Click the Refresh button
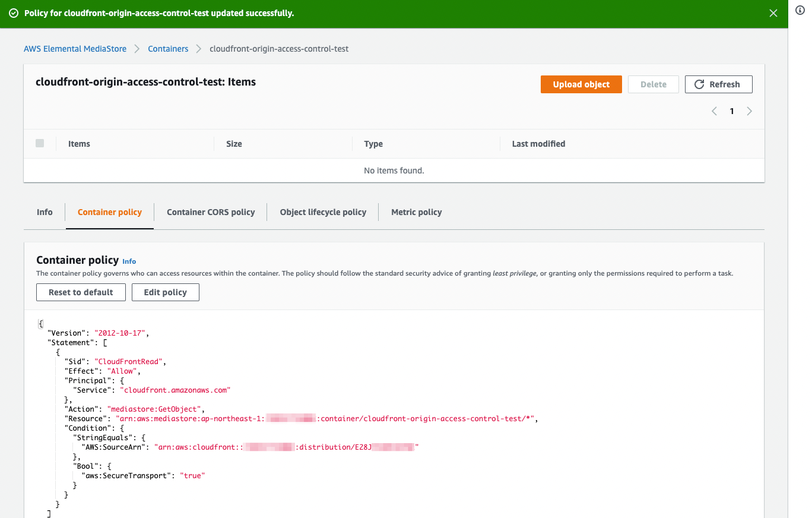The image size is (812, 518). point(718,84)
